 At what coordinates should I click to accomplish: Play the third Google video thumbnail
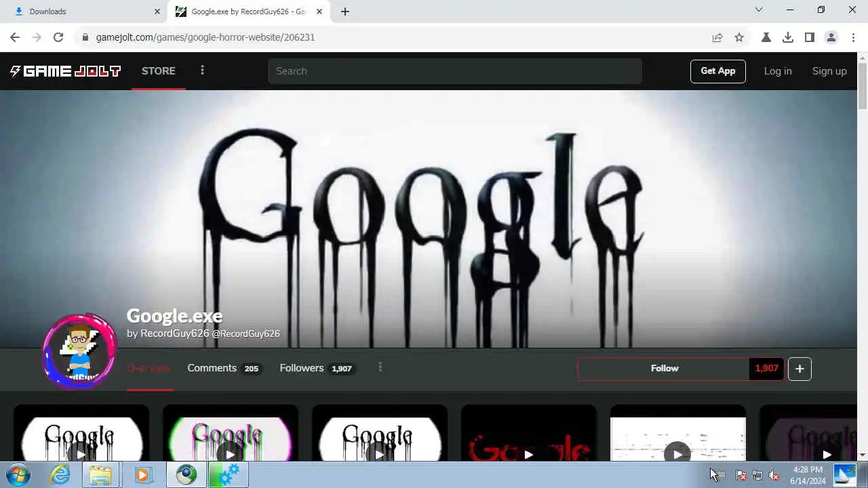coord(380,434)
